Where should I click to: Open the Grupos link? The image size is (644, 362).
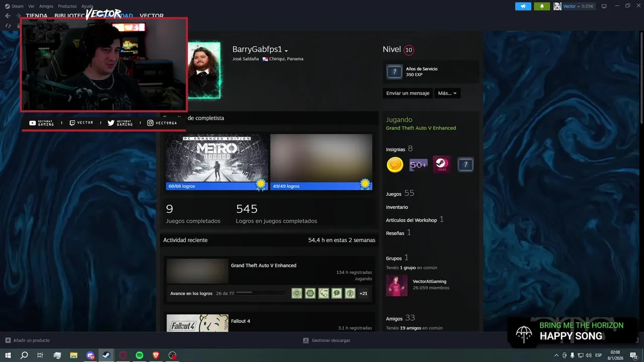tap(397, 258)
